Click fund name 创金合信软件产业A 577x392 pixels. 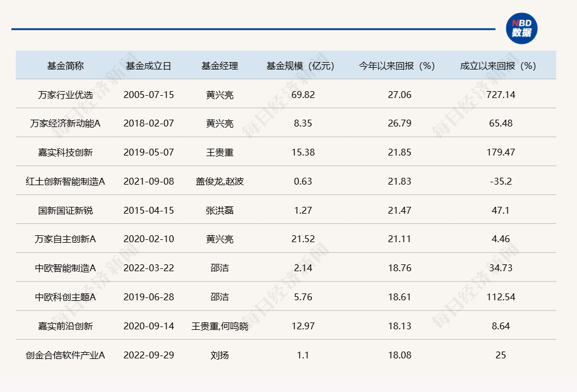tap(66, 355)
